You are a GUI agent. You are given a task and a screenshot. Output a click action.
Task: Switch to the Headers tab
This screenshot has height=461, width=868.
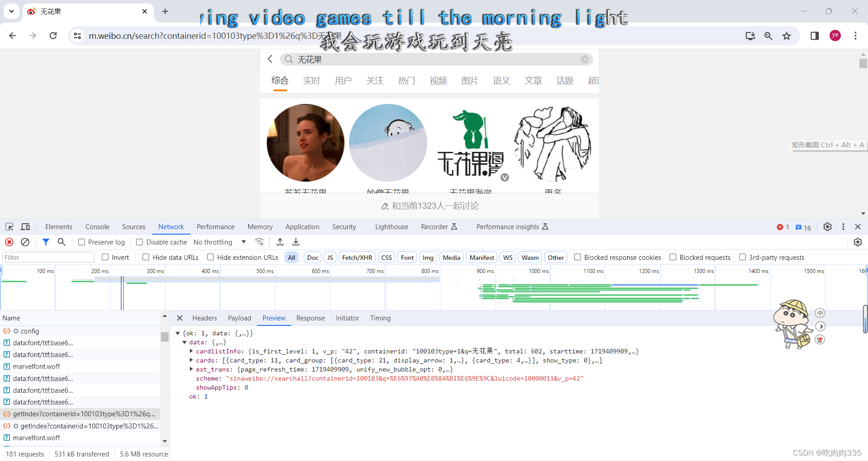(x=204, y=318)
